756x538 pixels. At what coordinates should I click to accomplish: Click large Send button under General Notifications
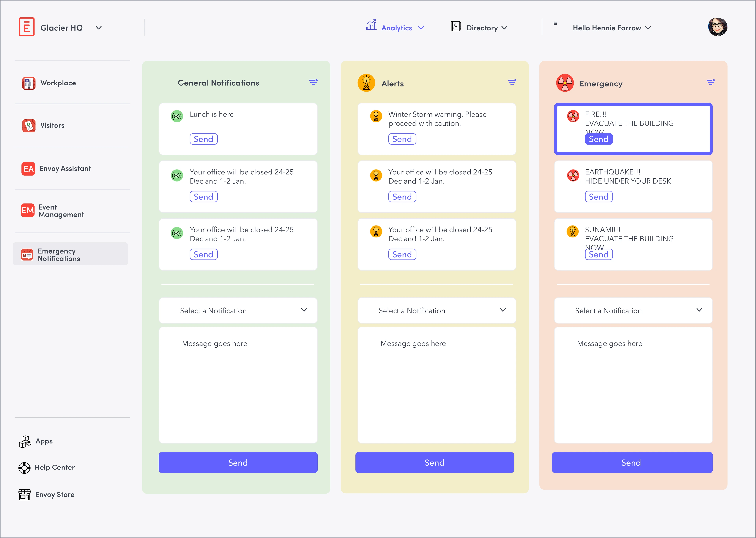click(238, 462)
